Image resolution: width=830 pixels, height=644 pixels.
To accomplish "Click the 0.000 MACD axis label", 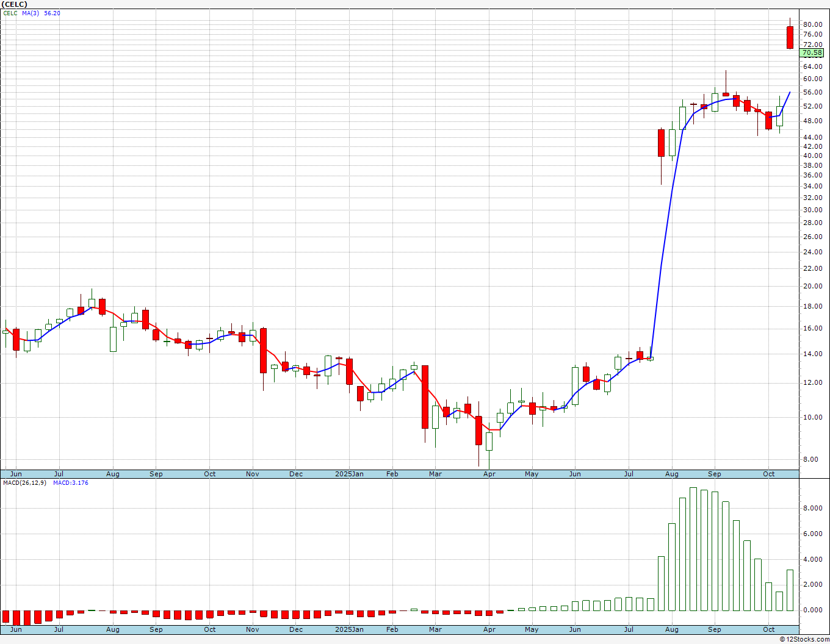I will [812, 610].
